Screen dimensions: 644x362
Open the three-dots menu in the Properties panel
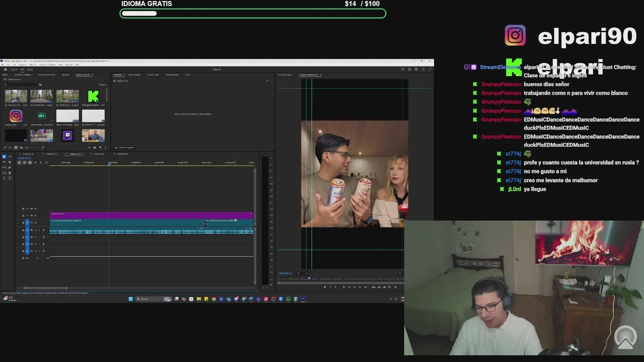pos(267,81)
